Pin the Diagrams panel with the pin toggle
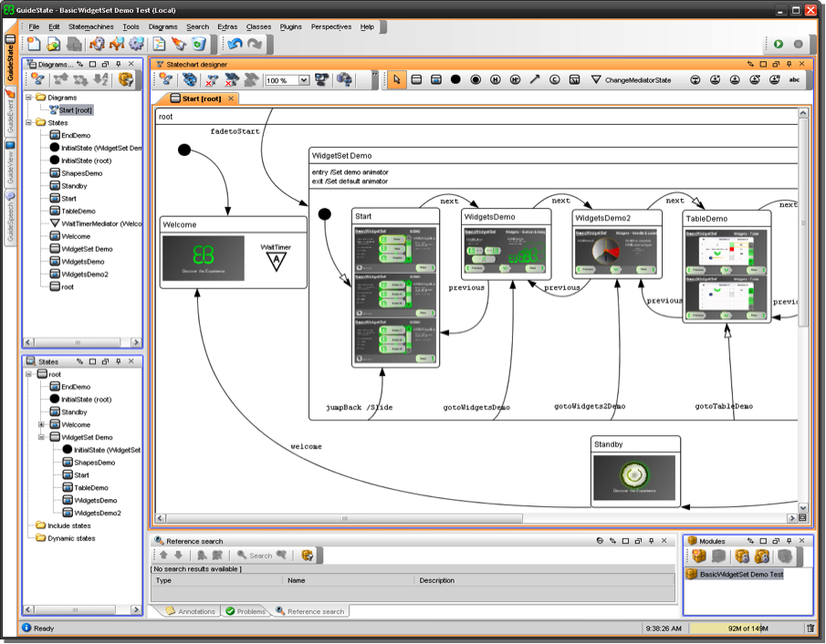Screen dimensions: 826x644 coord(119,64)
